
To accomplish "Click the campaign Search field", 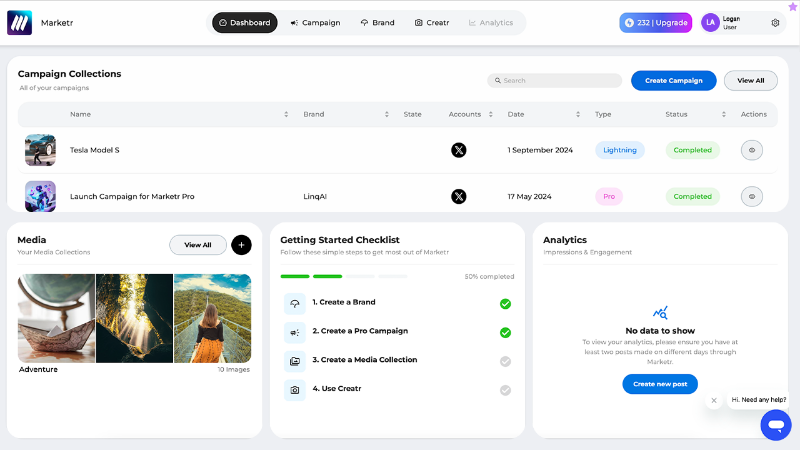I will [x=555, y=81].
